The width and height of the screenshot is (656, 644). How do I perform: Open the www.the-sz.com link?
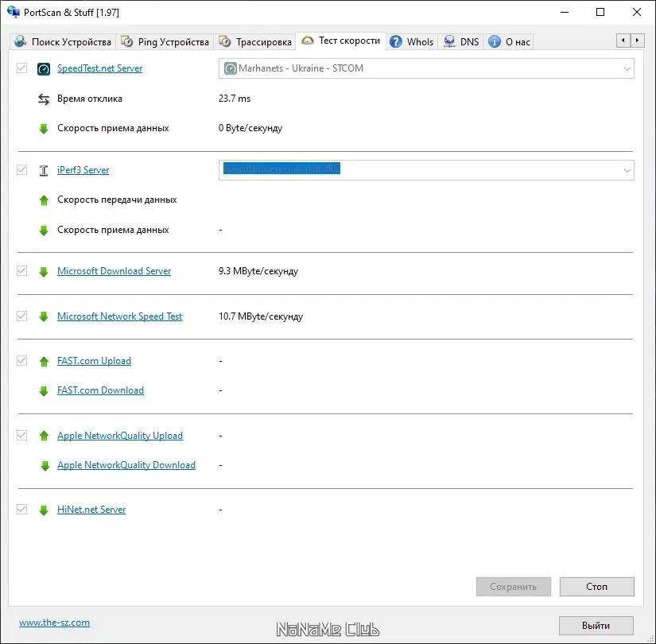point(54,623)
